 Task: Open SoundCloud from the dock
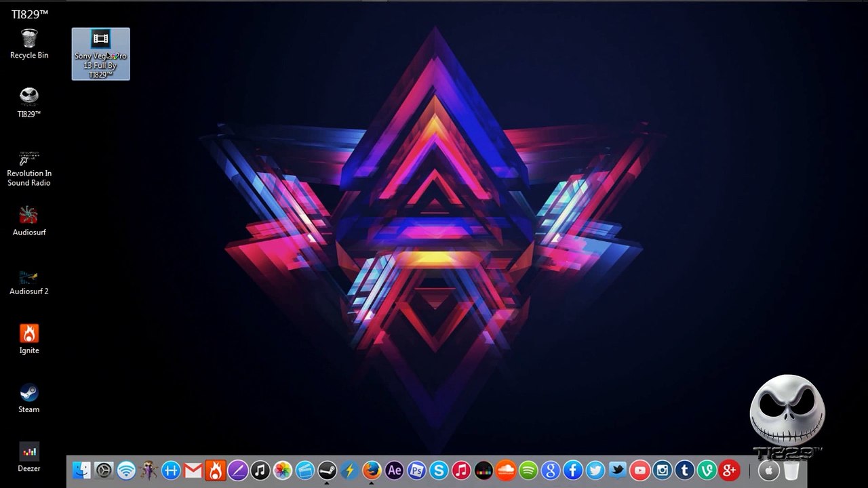(x=506, y=470)
